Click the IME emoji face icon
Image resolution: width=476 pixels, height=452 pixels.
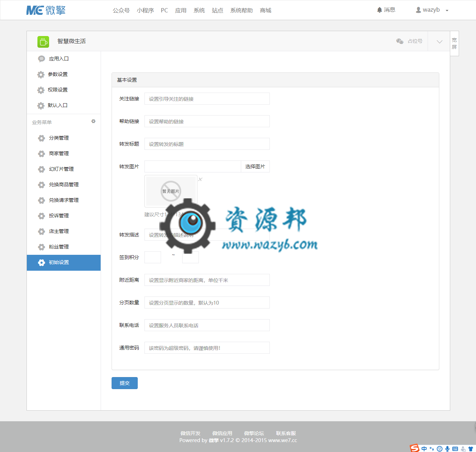pyautogui.click(x=440, y=449)
